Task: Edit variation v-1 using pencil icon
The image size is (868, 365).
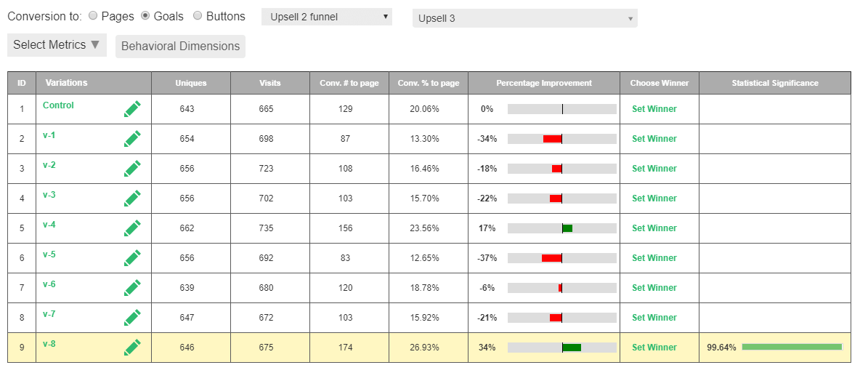Action: click(132, 139)
